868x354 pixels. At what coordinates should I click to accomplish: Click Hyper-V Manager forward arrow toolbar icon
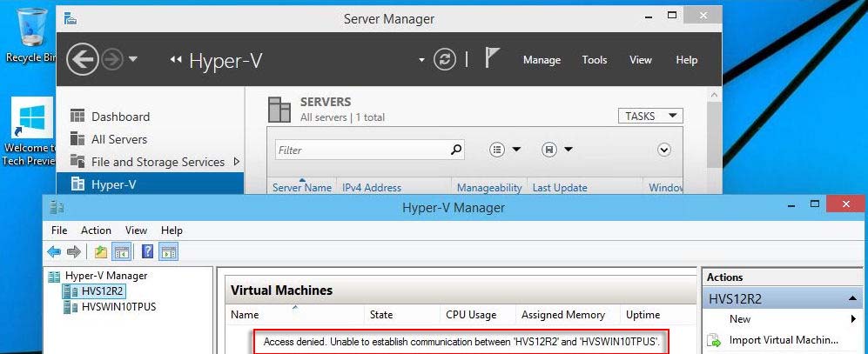tap(74, 252)
